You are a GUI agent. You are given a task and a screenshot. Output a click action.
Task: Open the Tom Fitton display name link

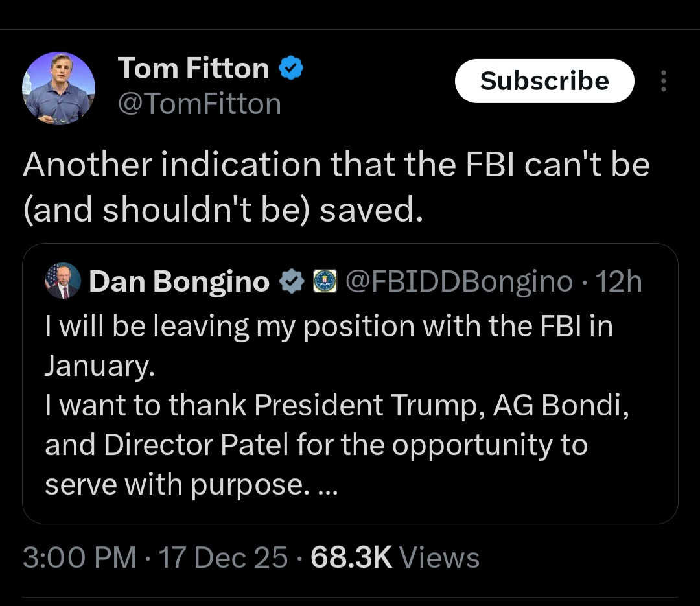[x=192, y=69]
